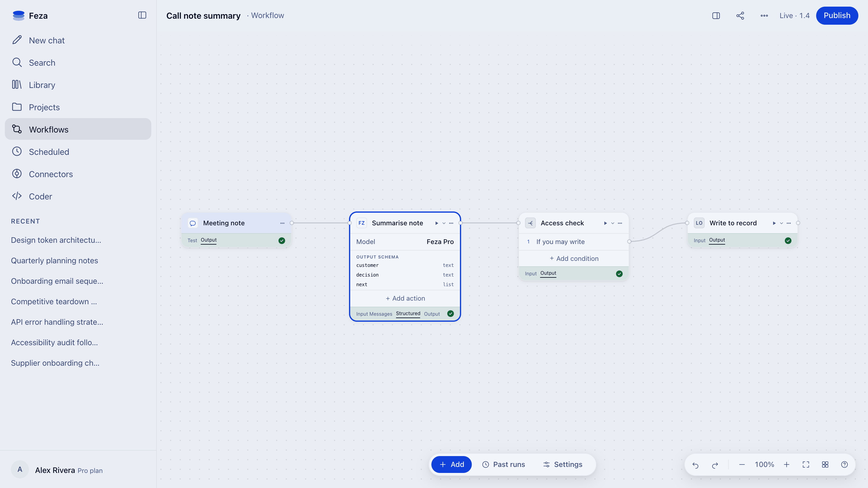Run the Summarise note node
This screenshot has width=868, height=488.
pos(437,223)
